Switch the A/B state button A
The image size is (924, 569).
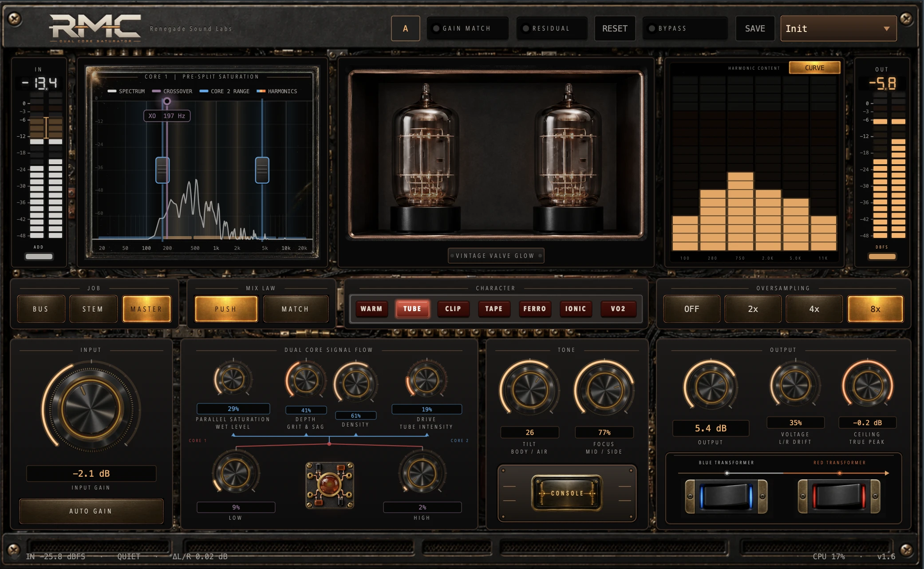(x=405, y=28)
